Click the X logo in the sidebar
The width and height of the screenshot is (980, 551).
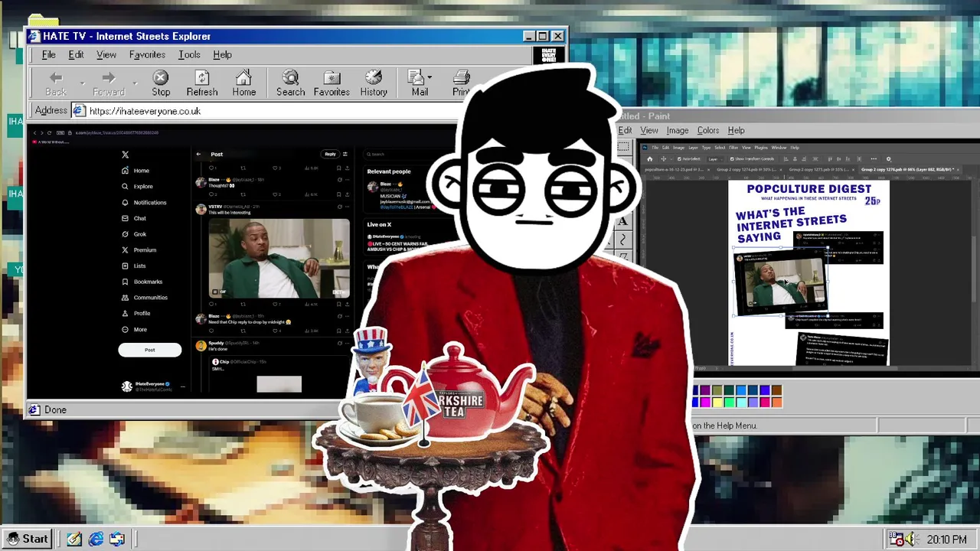[126, 155]
